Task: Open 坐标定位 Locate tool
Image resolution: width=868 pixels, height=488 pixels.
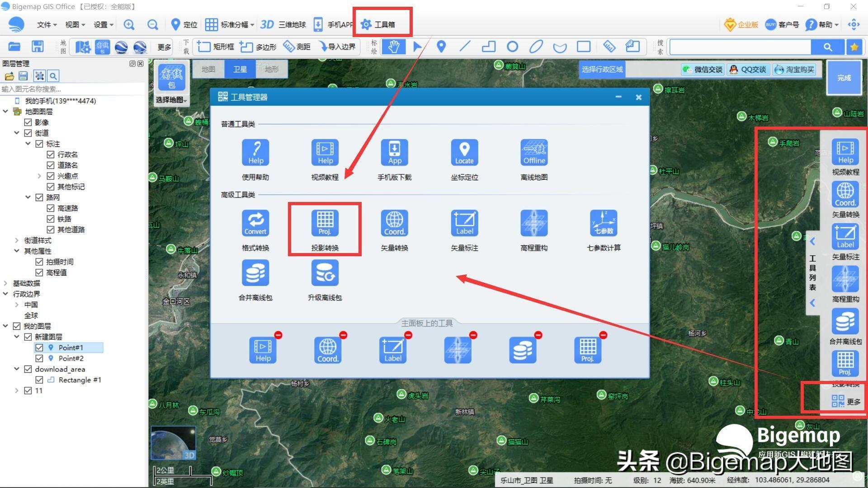Action: (464, 153)
